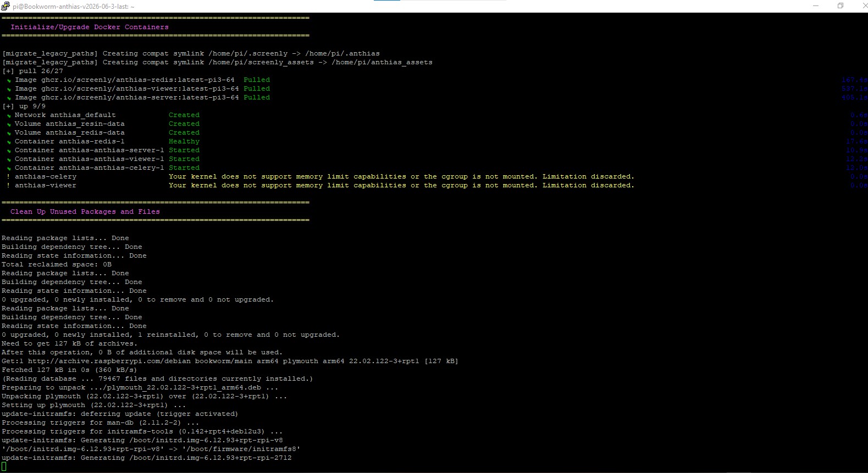Close the PuTTY terminal window
The height and width of the screenshot is (473, 868).
point(864,6)
